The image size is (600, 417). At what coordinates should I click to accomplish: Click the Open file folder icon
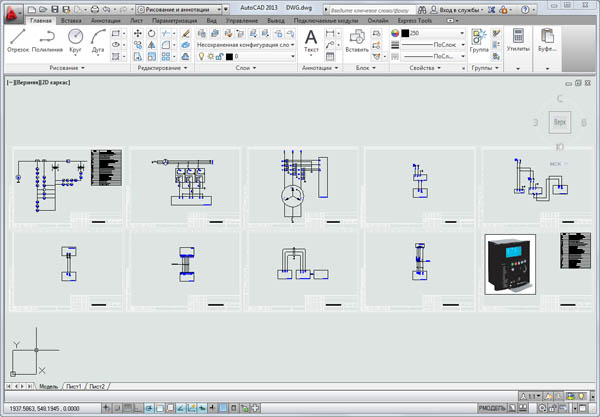pyautogui.click(x=43, y=9)
